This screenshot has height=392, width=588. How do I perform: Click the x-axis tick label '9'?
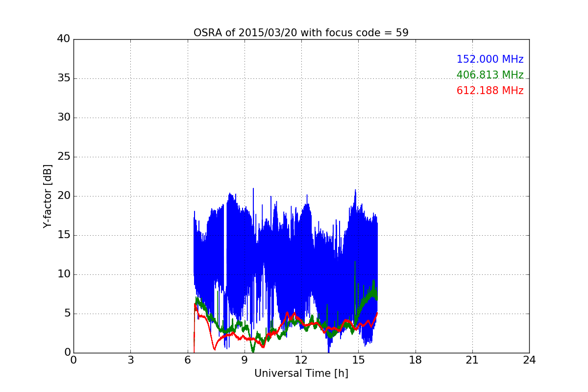coord(245,360)
